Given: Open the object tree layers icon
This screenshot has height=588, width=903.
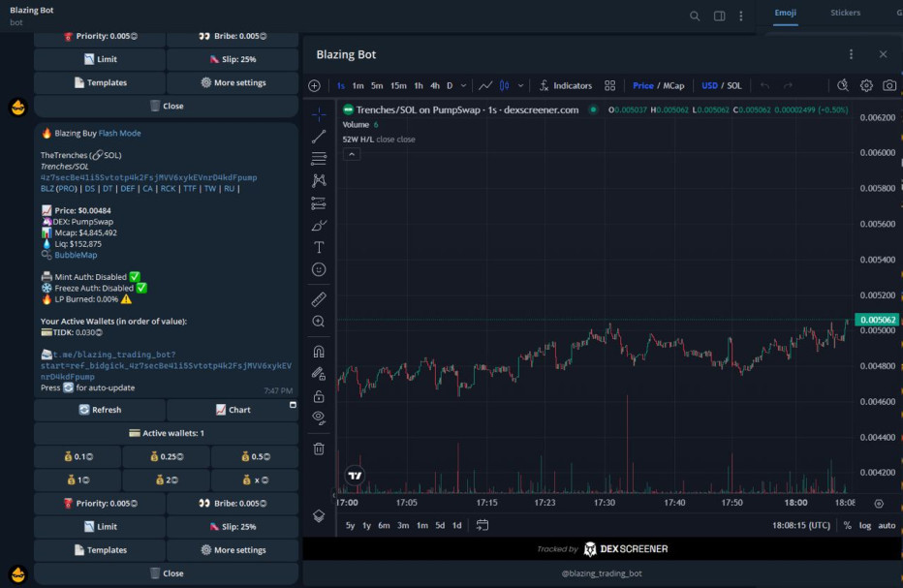Looking at the screenshot, I should click(x=319, y=515).
